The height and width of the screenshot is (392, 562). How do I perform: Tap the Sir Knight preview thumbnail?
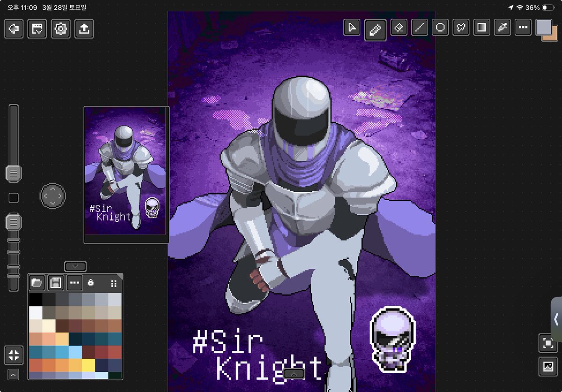click(x=126, y=175)
